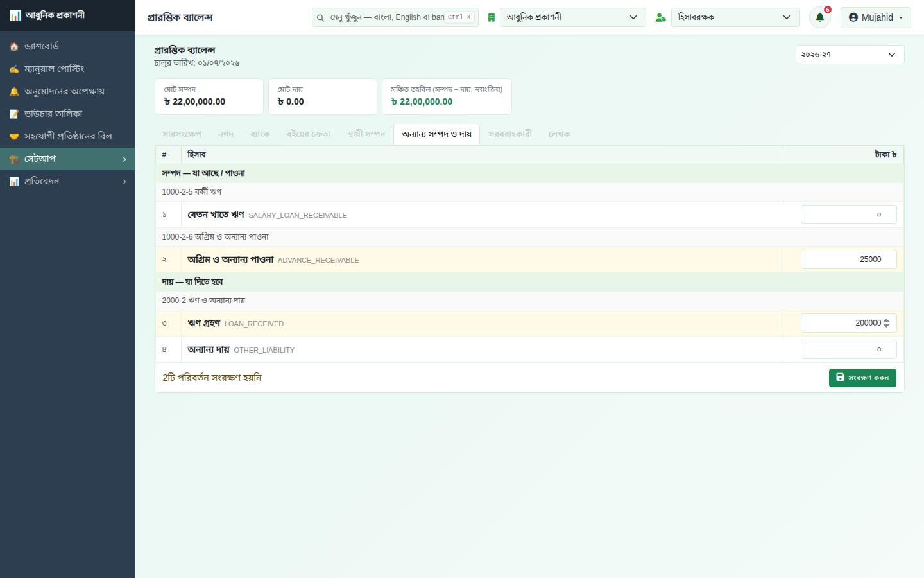Click the ভাউচার তালিকা memo icon
Image resolution: width=924 pixels, height=578 pixels.
[x=14, y=114]
